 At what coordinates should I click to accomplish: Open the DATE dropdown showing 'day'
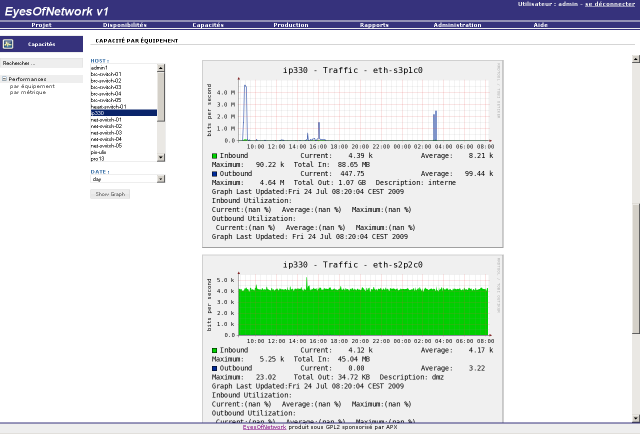click(127, 179)
